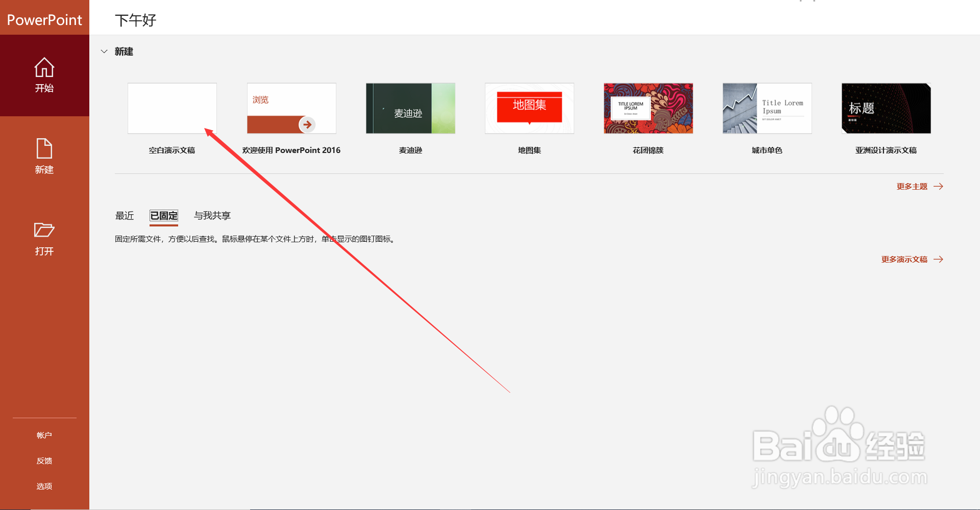Open 选项 in the sidebar
The width and height of the screenshot is (980, 510).
(44, 486)
